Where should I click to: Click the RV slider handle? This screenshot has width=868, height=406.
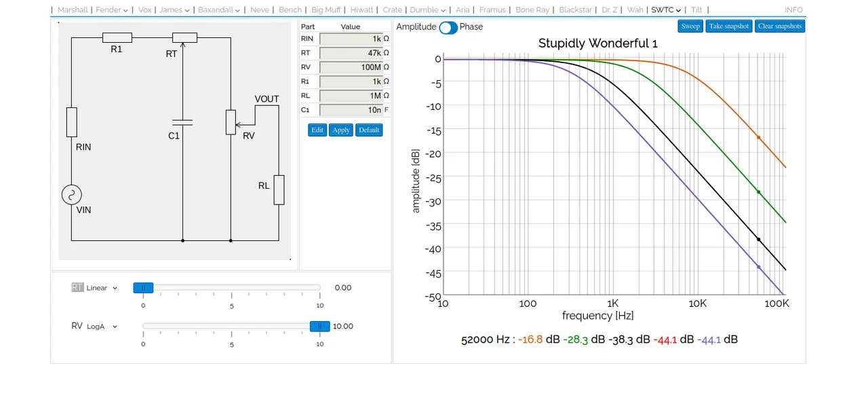319,327
